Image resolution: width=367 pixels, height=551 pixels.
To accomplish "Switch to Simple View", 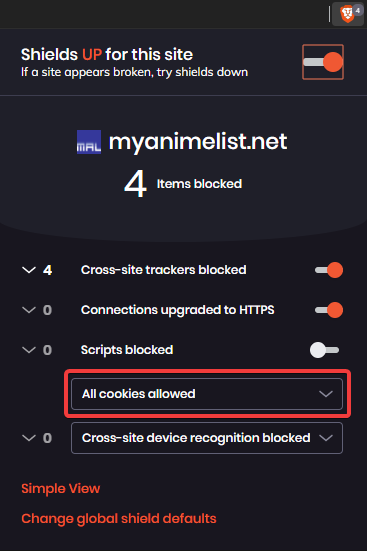I will pos(60,488).
